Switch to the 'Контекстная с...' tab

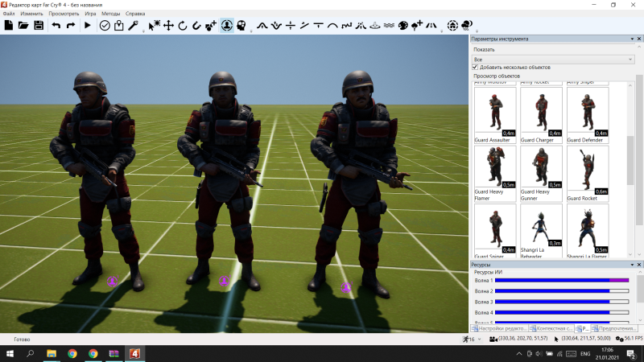pyautogui.click(x=551, y=328)
